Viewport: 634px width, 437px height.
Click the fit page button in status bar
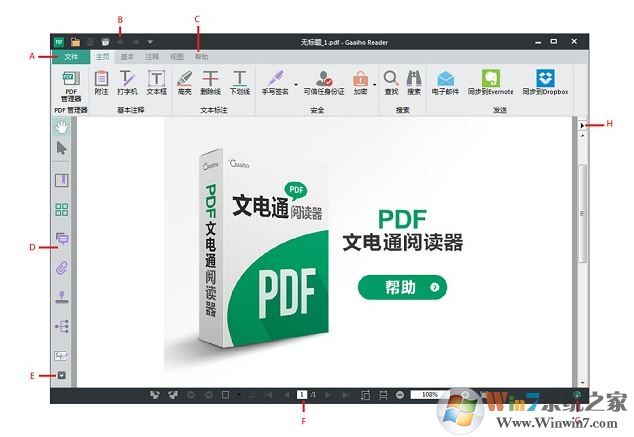point(365,395)
